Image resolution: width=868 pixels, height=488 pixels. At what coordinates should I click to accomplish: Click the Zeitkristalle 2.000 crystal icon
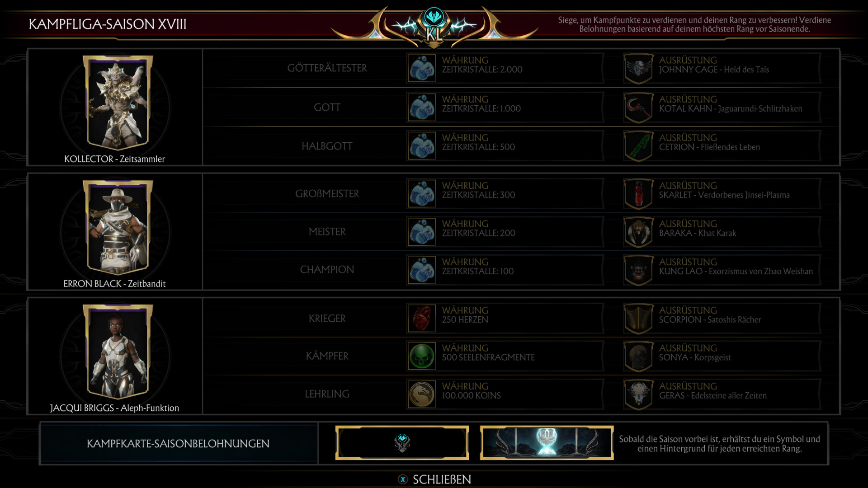point(422,69)
